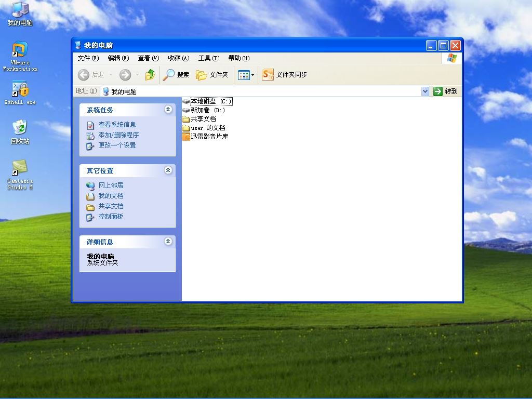Collapse the 其它位置 panel
This screenshot has height=399, width=532.
[168, 170]
